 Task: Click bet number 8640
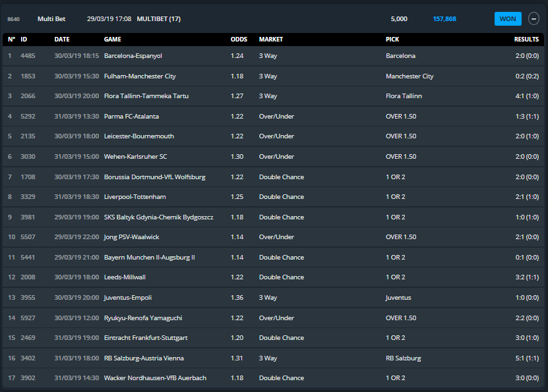(x=13, y=19)
